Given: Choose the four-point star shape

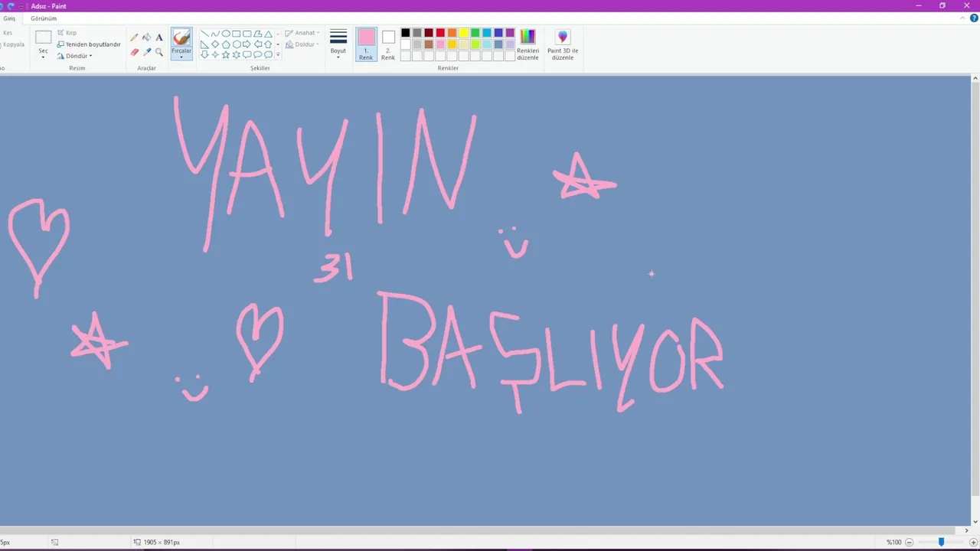Looking at the screenshot, I should point(215,54).
